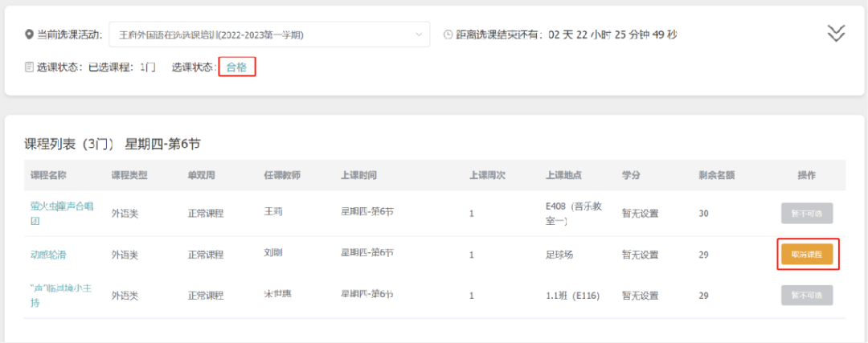
Task: Click the location pin icon beside 当前选课活动
Action: coord(30,35)
